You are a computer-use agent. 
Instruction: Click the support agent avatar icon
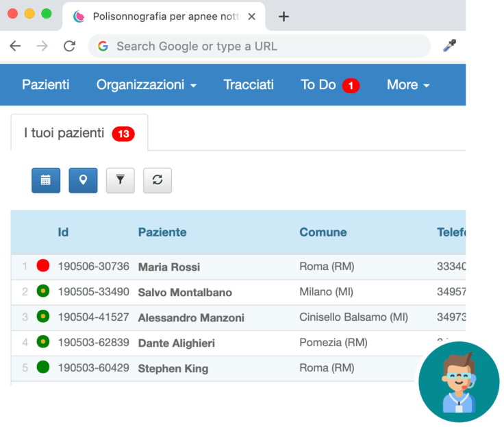[458, 382]
